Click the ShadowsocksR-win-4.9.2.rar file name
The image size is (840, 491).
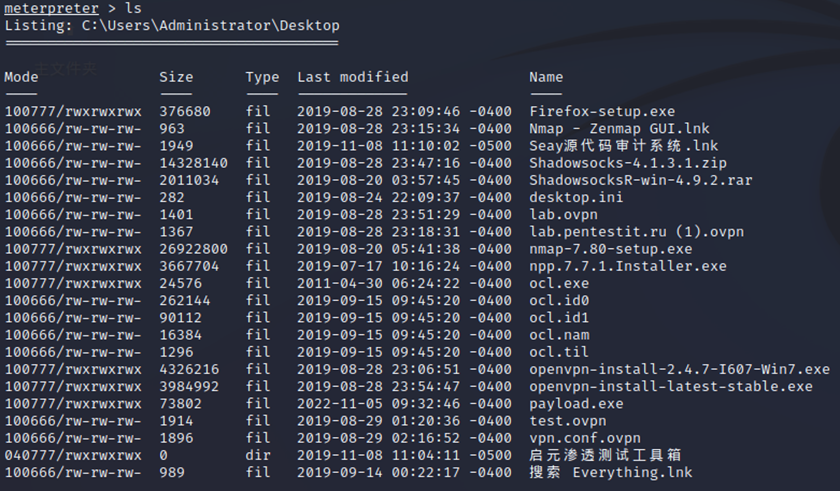click(x=641, y=180)
